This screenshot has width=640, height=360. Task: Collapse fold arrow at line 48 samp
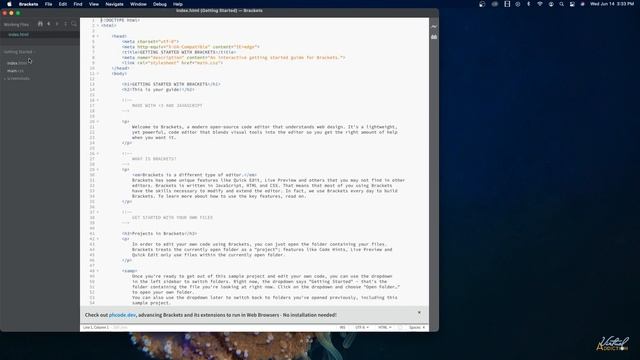(98, 271)
